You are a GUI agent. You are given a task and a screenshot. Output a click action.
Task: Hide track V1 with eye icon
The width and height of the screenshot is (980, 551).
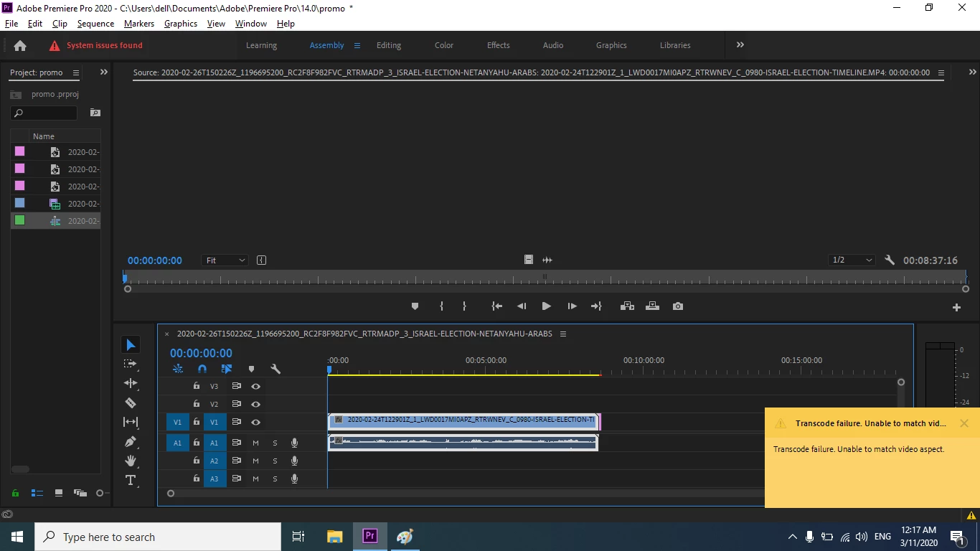(x=255, y=423)
